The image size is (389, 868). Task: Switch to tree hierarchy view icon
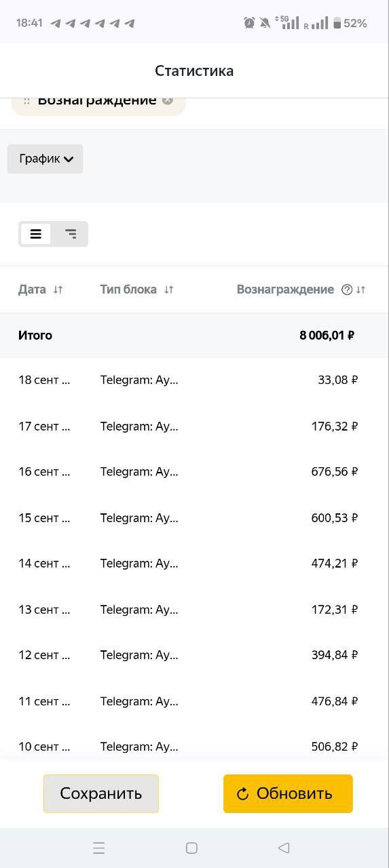pos(71,234)
